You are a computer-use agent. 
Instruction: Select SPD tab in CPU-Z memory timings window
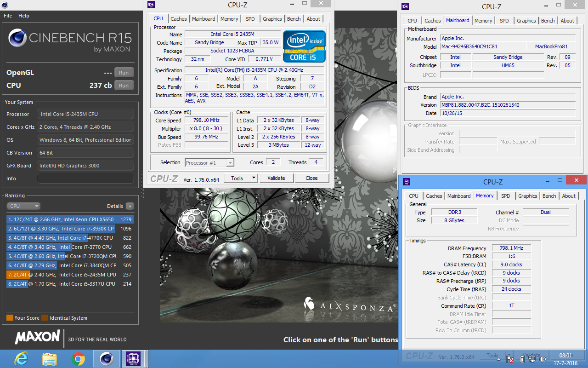click(x=506, y=196)
